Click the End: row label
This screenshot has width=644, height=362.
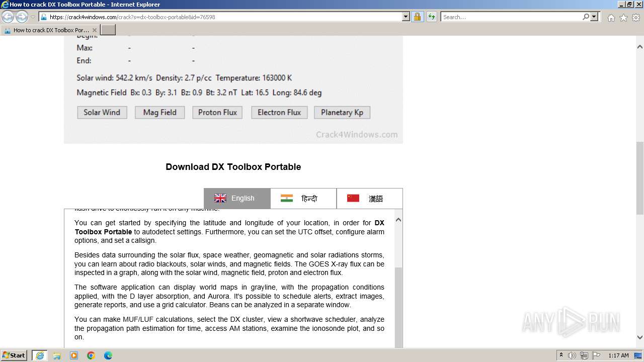click(84, 61)
